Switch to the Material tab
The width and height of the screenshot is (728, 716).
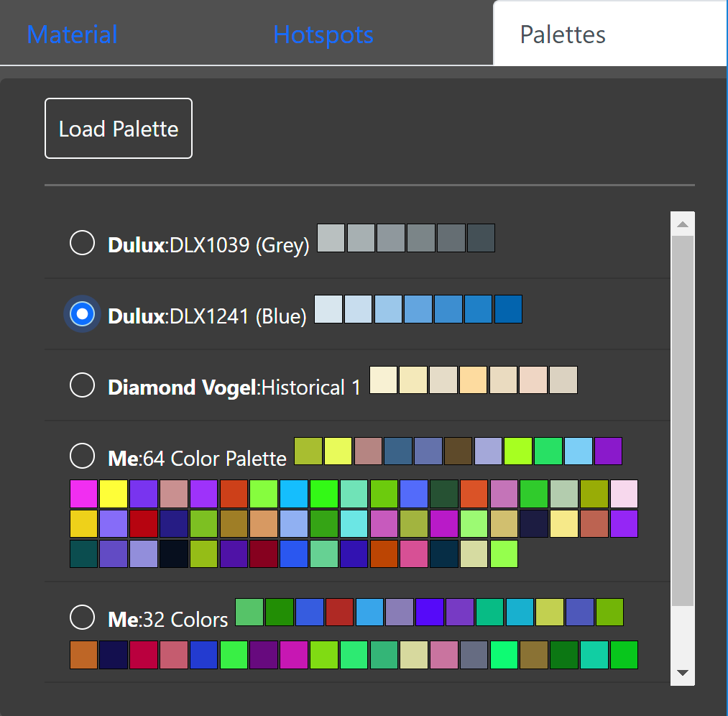pyautogui.click(x=72, y=35)
